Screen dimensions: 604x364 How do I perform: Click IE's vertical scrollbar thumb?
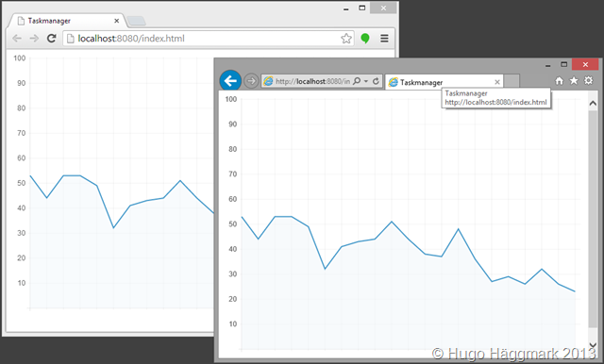pyautogui.click(x=593, y=220)
